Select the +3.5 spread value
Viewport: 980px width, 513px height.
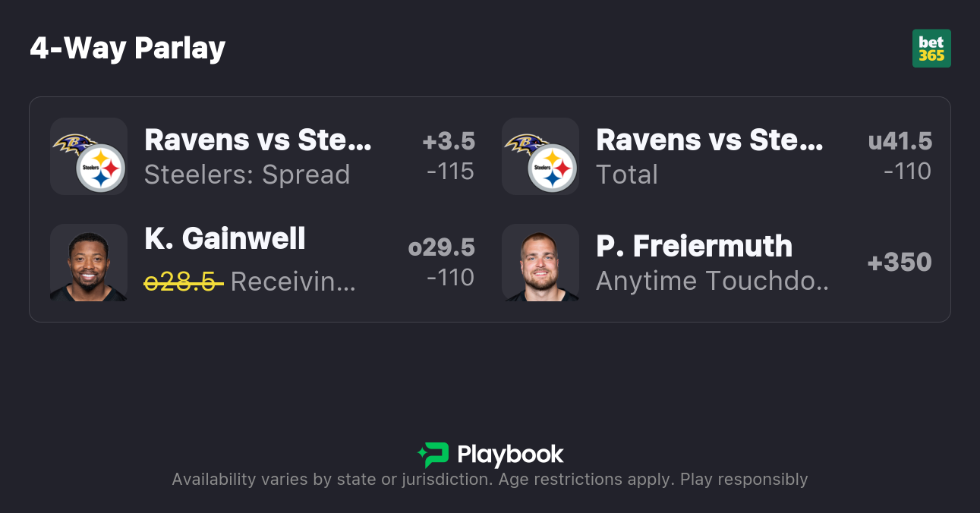coord(449,141)
